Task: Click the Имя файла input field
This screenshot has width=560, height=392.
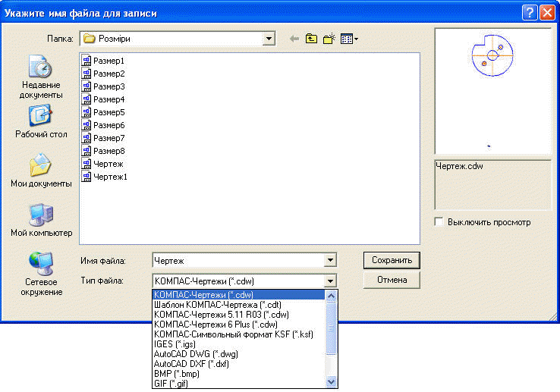Action: tap(238, 260)
